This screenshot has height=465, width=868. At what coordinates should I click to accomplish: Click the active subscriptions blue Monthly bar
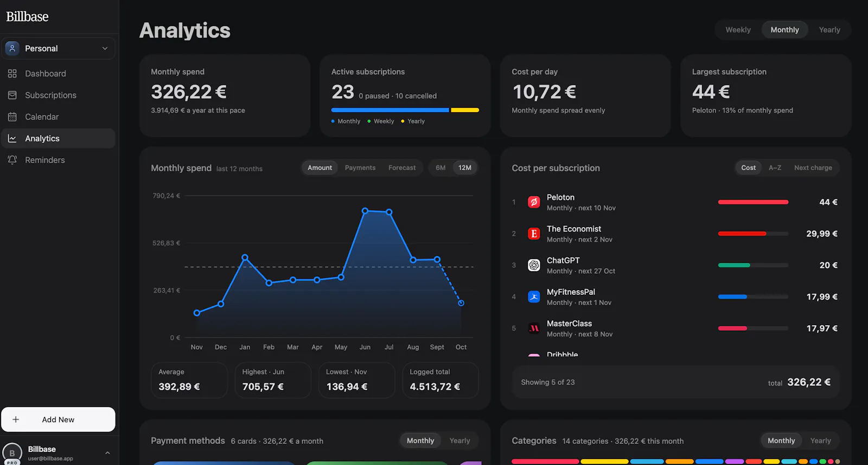point(390,110)
